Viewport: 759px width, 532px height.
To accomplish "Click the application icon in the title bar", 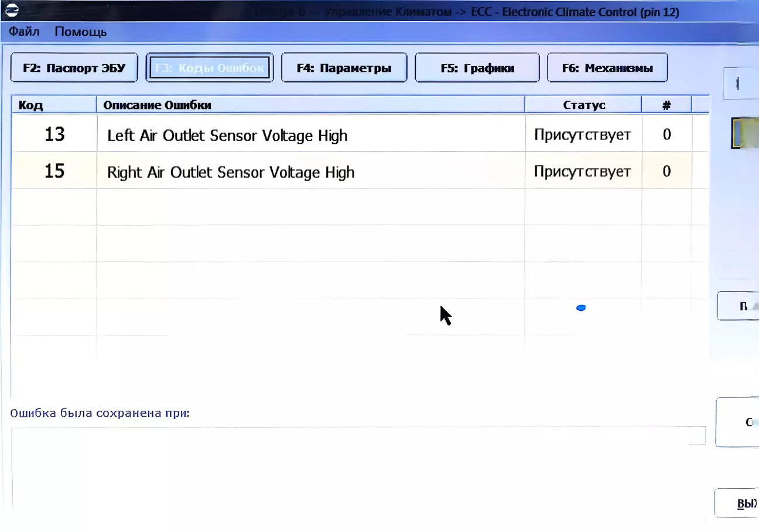I will [x=12, y=11].
